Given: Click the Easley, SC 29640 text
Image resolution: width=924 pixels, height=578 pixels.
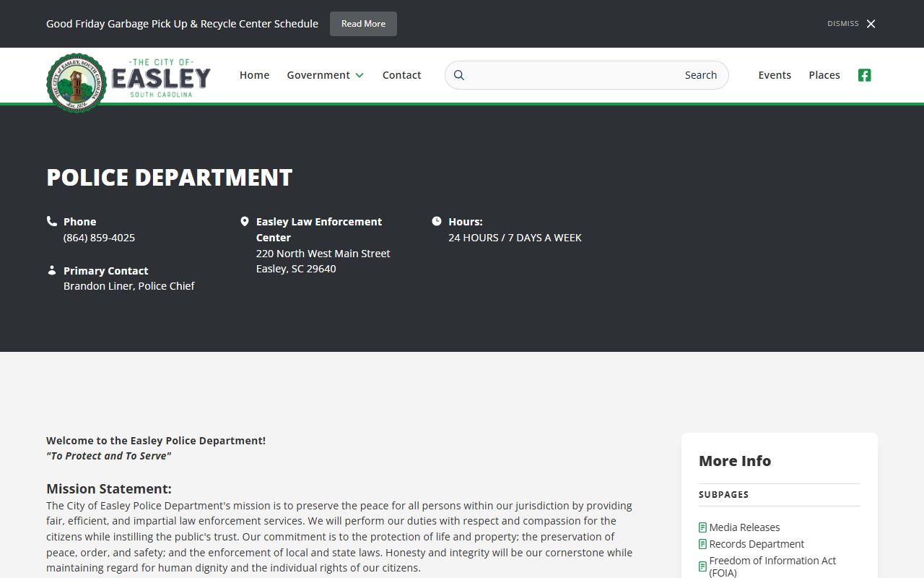Looking at the screenshot, I should [x=296, y=269].
